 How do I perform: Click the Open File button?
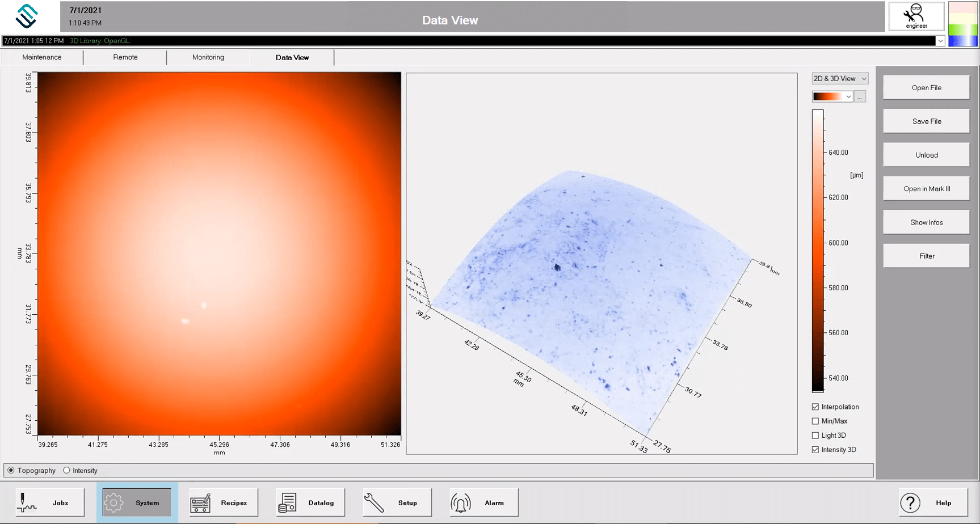[x=926, y=88]
